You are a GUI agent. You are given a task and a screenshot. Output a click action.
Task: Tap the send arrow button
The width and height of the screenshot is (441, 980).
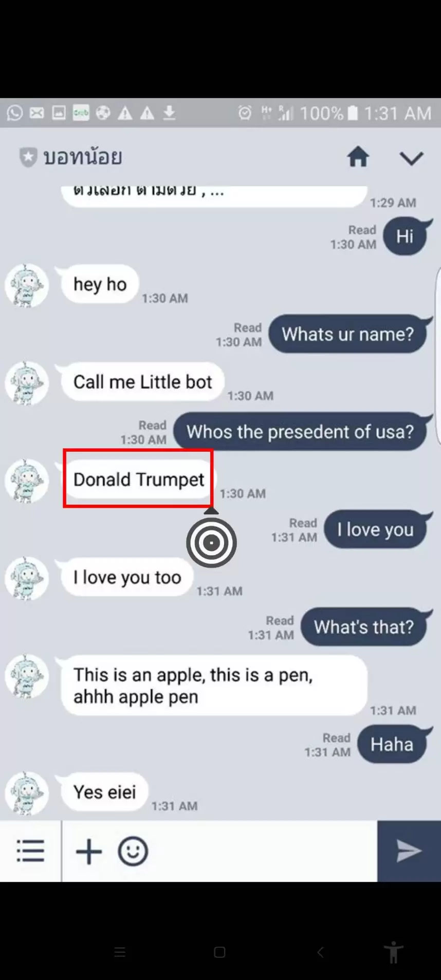[x=409, y=851]
